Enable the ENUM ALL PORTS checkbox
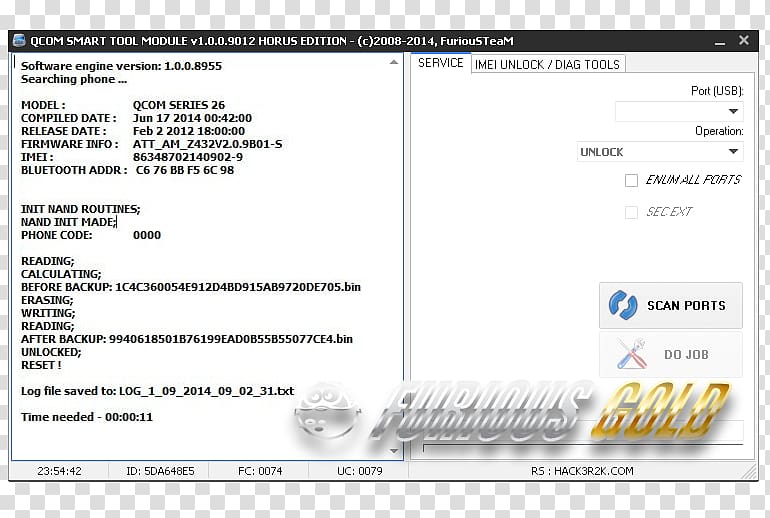 tap(631, 180)
